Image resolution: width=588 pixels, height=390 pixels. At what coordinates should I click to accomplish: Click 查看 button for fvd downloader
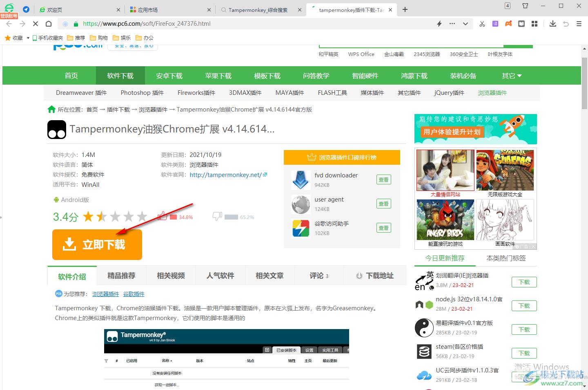[384, 179]
